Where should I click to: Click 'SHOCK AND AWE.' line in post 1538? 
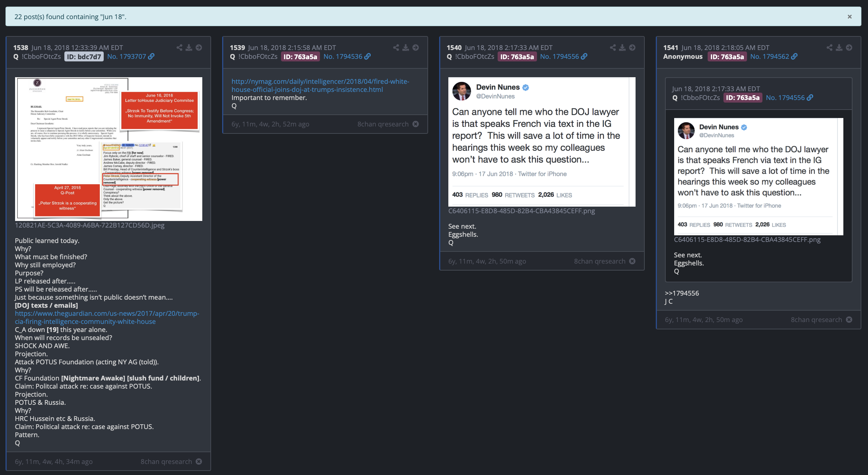(42, 346)
